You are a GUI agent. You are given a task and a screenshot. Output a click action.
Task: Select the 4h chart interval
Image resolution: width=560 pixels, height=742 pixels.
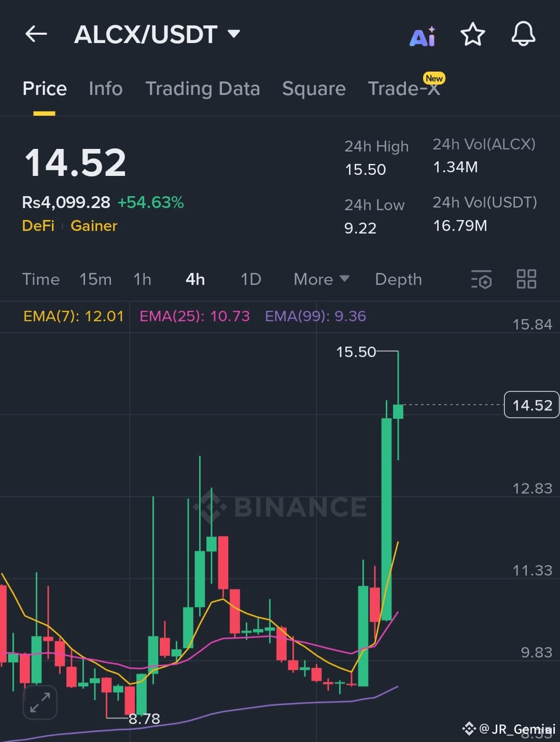pos(195,279)
